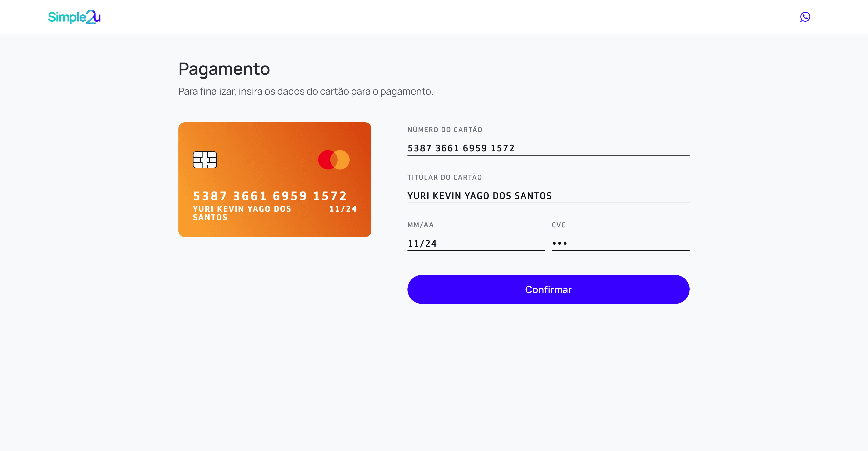Click the TITULAR DO CARTÃO label

[x=444, y=177]
